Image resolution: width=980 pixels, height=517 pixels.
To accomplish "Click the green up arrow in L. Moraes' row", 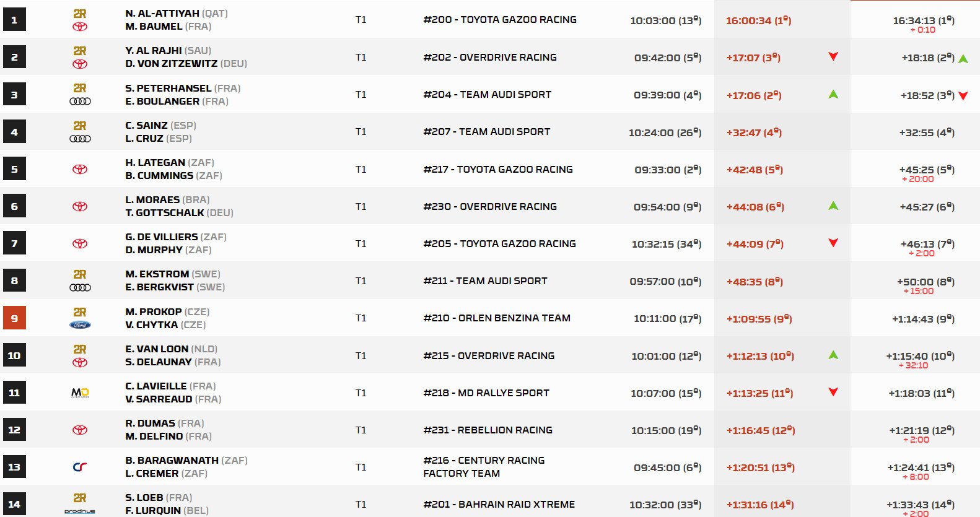I will 833,206.
